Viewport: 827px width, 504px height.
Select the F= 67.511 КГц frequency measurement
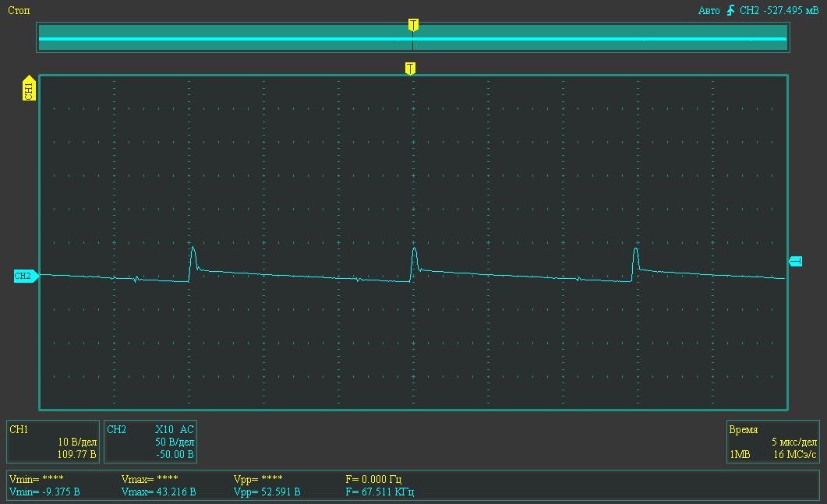click(x=380, y=492)
